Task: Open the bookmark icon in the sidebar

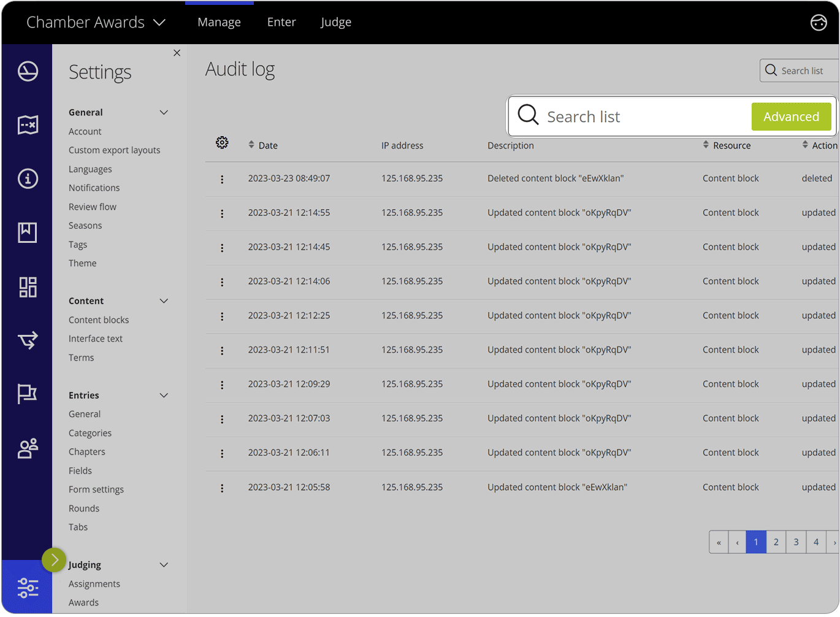Action: point(27,232)
